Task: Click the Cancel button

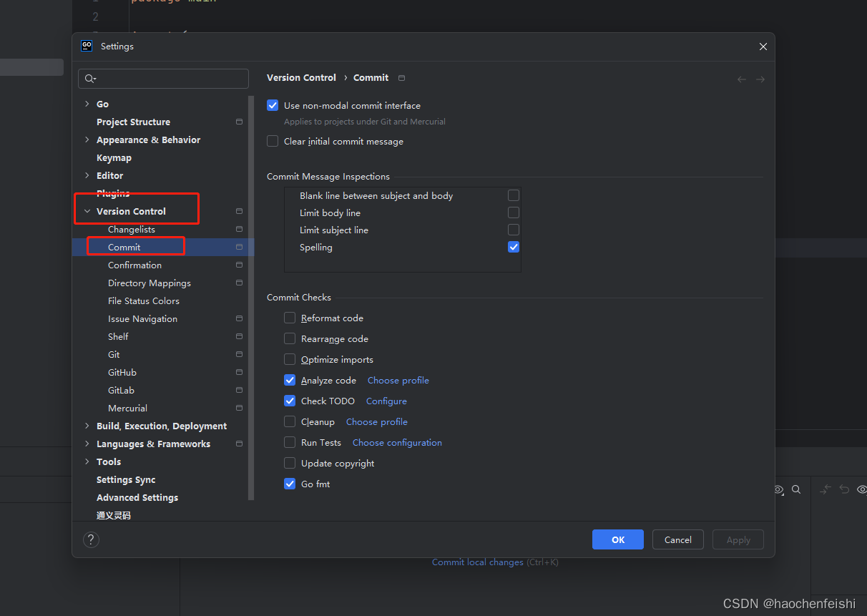Action: pyautogui.click(x=678, y=539)
